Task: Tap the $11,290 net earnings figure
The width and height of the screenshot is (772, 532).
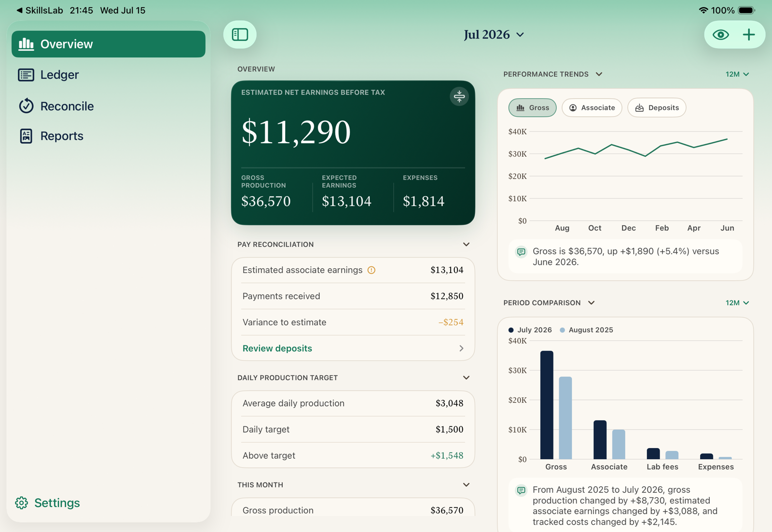Action: (x=296, y=132)
